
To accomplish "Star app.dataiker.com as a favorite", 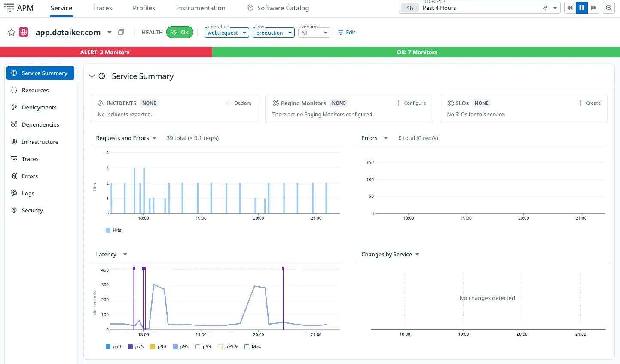I will point(12,32).
